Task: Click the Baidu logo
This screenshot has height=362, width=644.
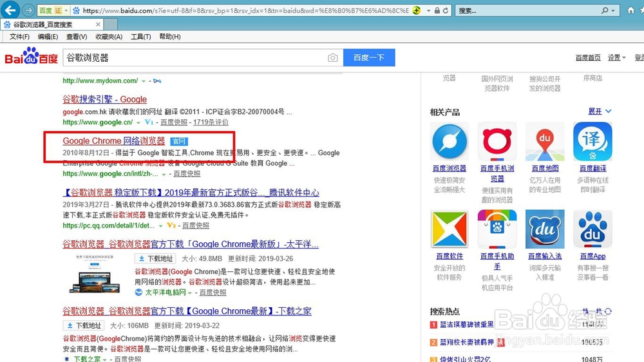Action: click(x=31, y=56)
